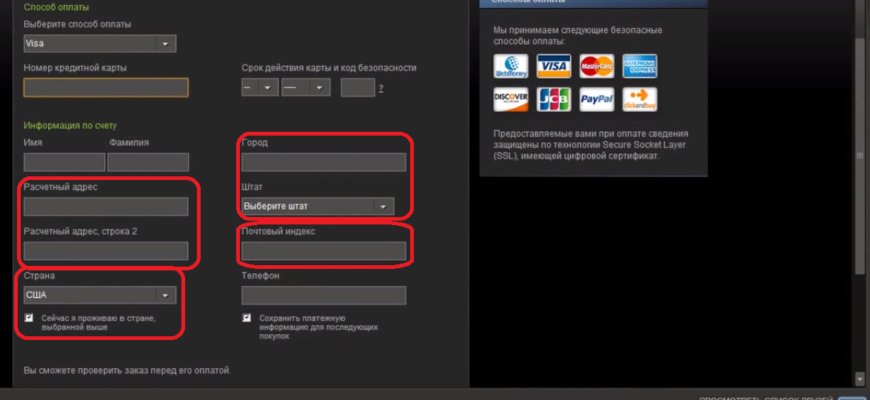Click the 'Номер кредитной карты' input field
The height and width of the screenshot is (400, 870).
click(106, 88)
